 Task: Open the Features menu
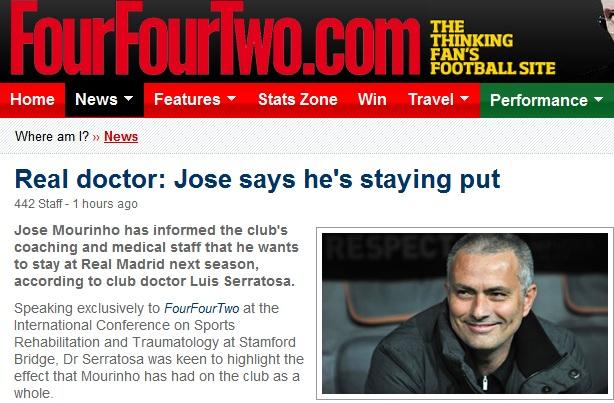pyautogui.click(x=195, y=99)
